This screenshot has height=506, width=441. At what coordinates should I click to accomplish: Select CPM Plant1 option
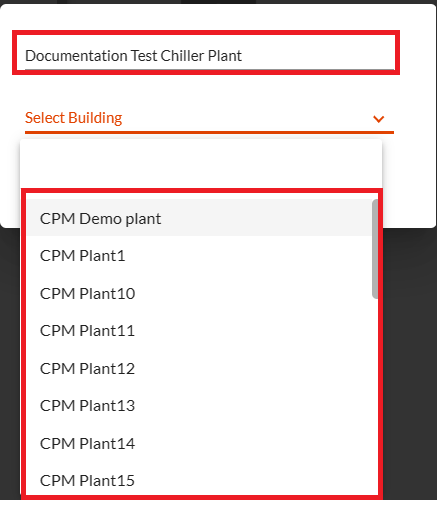(x=199, y=256)
